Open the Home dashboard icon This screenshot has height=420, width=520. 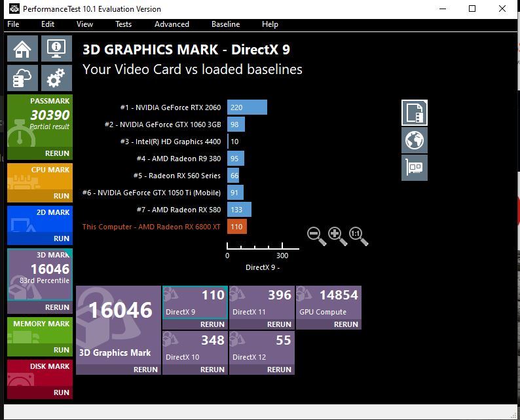22,48
